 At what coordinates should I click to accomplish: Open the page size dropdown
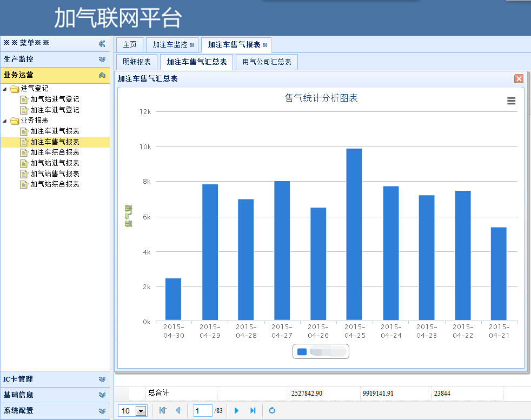click(141, 411)
